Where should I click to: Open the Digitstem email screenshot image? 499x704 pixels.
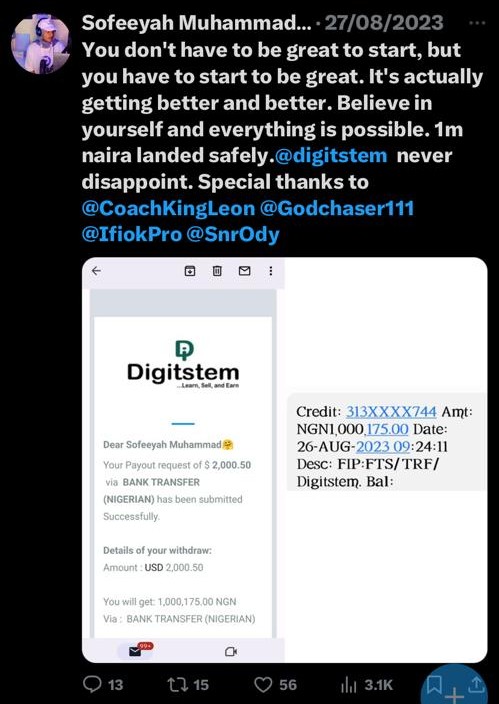click(x=183, y=460)
